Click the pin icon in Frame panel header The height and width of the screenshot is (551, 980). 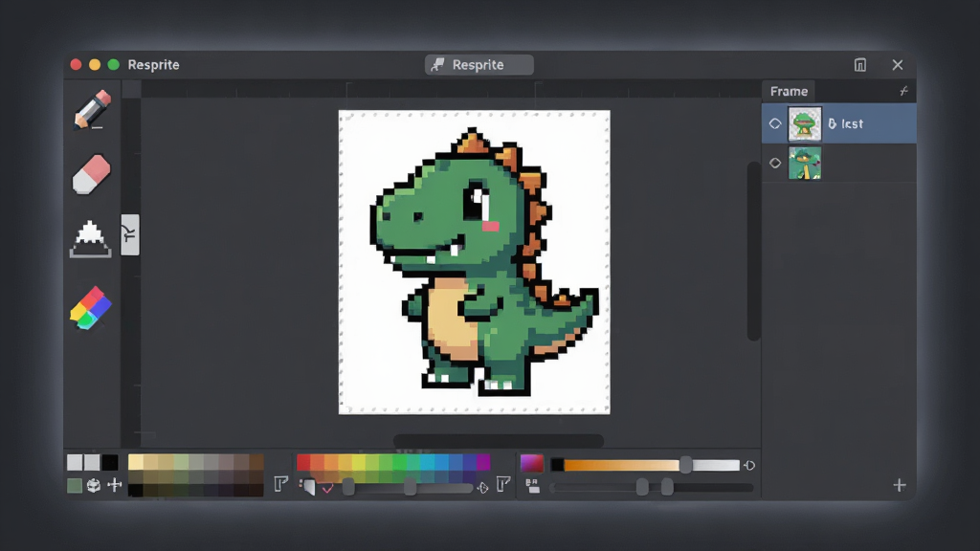[903, 91]
